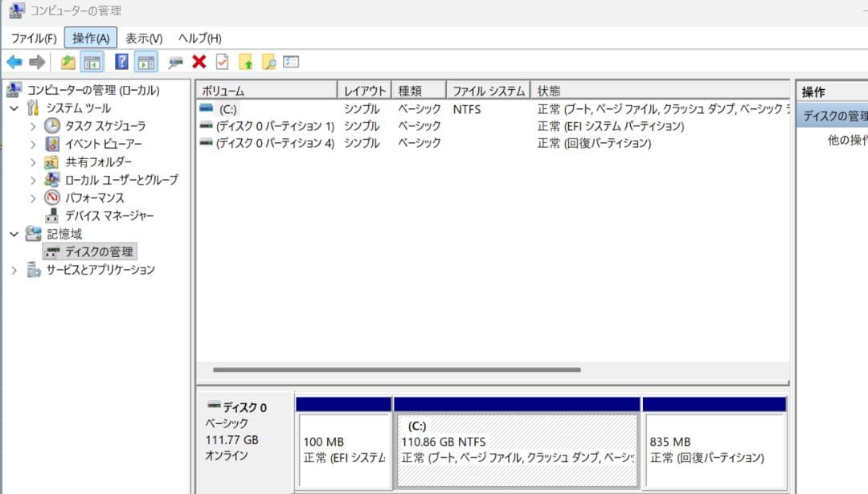This screenshot has width=868, height=494.
Task: Click the folder with green up-arrow icon
Action: (245, 62)
